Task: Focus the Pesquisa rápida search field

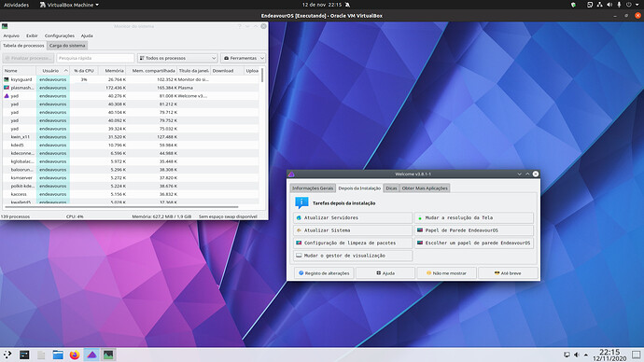Action: pyautogui.click(x=95, y=58)
